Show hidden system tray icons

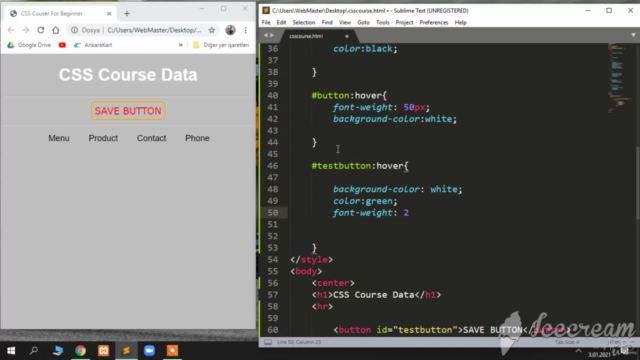(x=578, y=351)
